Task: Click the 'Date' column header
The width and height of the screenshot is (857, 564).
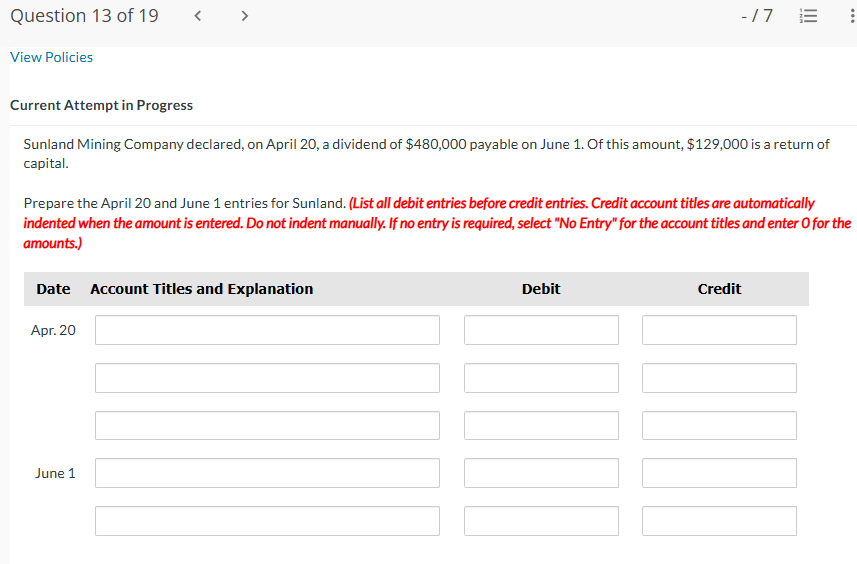Action: pyautogui.click(x=53, y=289)
